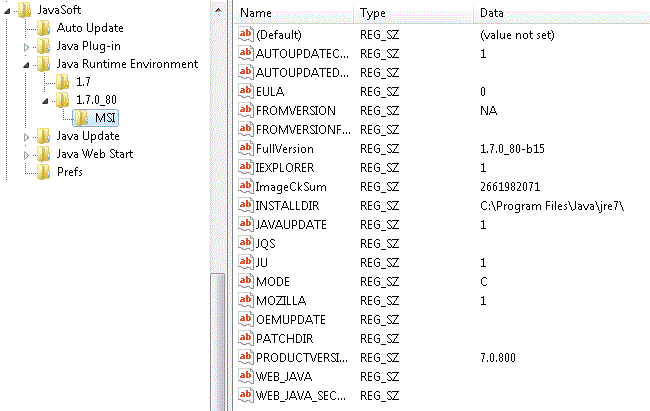Click the string icon beside WEB_JAVA
Image resolution: width=650 pixels, height=411 pixels.
point(245,376)
